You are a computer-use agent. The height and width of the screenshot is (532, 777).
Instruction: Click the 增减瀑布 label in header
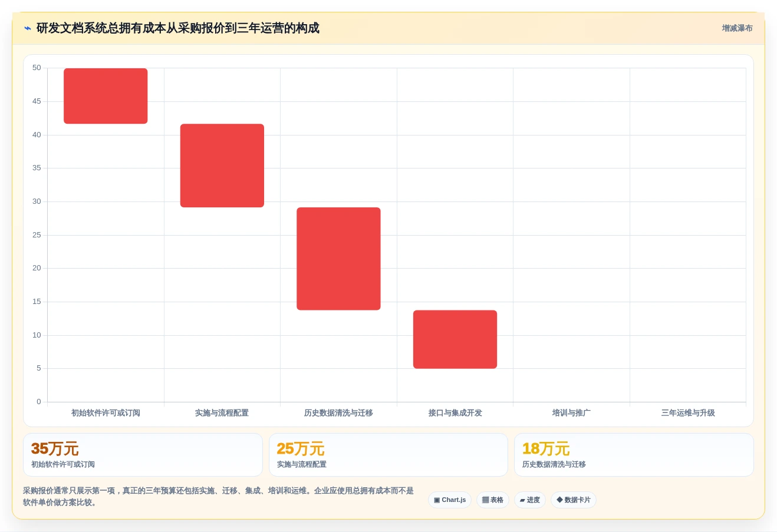[x=737, y=28]
